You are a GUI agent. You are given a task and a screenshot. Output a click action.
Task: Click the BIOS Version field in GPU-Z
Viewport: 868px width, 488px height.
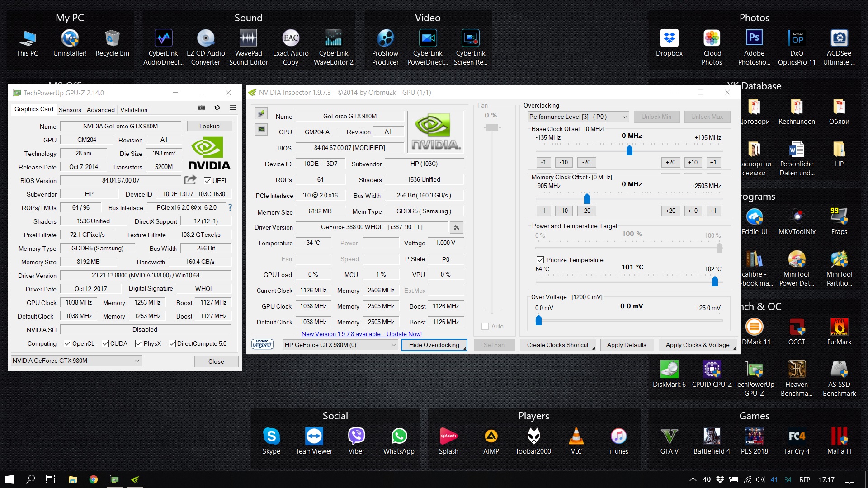pos(121,180)
